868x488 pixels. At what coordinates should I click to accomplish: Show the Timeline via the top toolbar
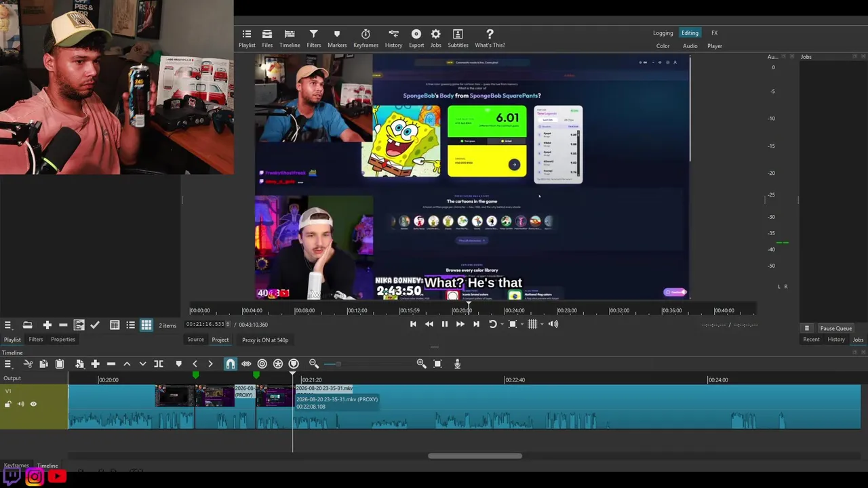click(290, 39)
